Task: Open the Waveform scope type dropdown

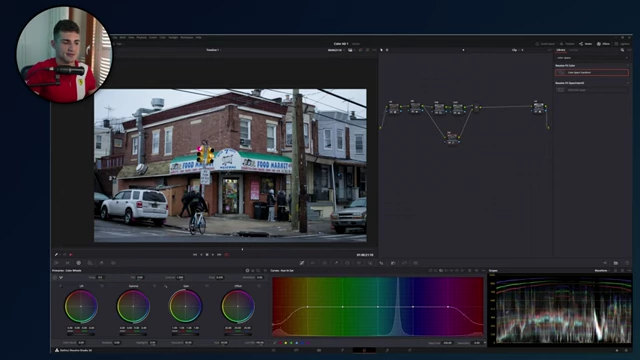Action: pyautogui.click(x=602, y=271)
